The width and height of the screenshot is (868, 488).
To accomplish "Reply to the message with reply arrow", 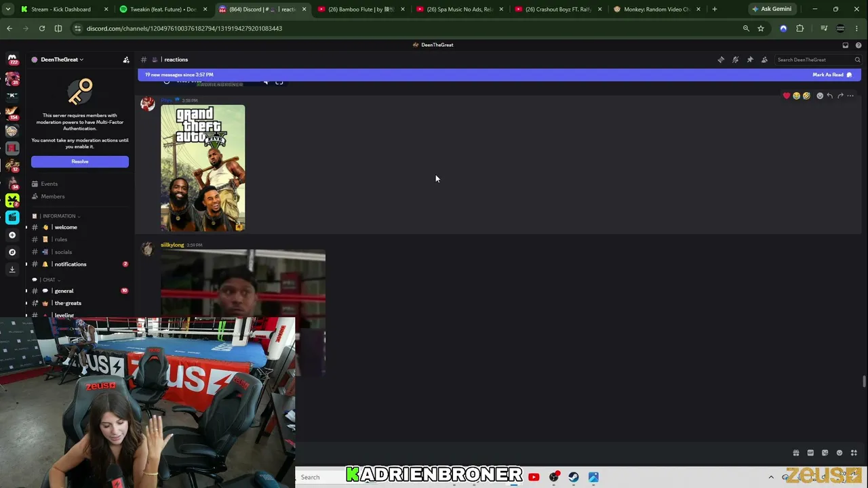I will [830, 96].
